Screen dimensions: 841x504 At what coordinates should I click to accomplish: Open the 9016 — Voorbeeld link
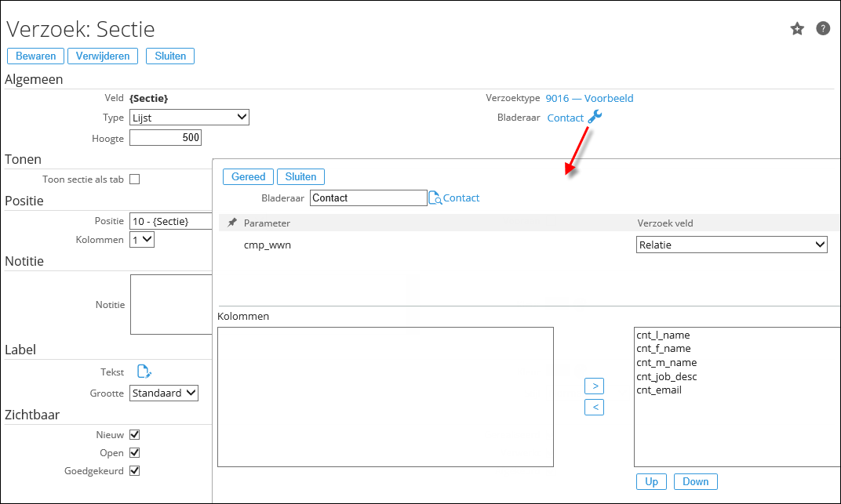[589, 98]
